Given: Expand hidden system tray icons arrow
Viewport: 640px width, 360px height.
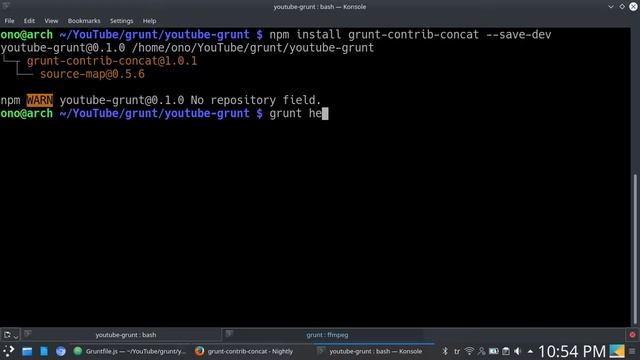Looking at the screenshot, I should pyautogui.click(x=530, y=351).
